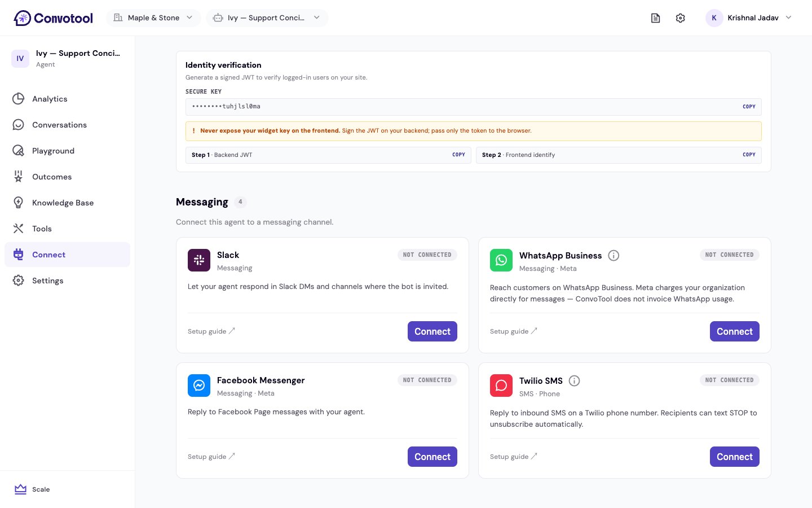Viewport: 812px width, 508px height.
Task: Copy the secure key
Action: click(749, 107)
